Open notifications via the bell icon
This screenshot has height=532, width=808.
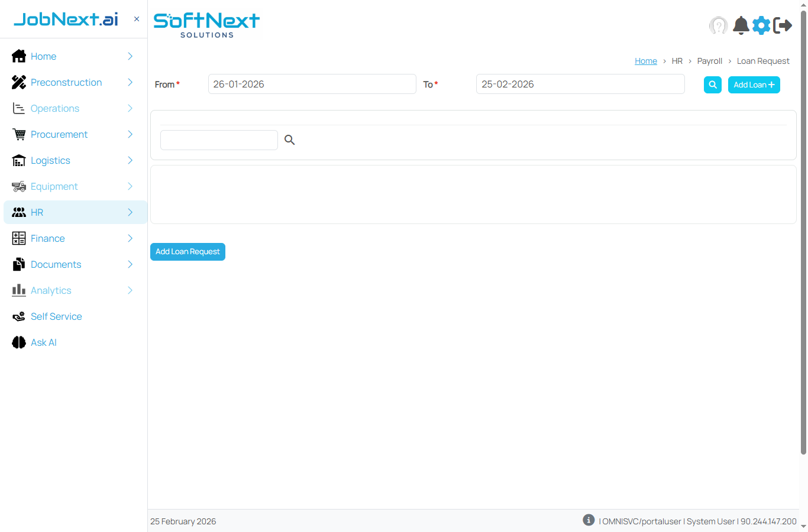(741, 25)
